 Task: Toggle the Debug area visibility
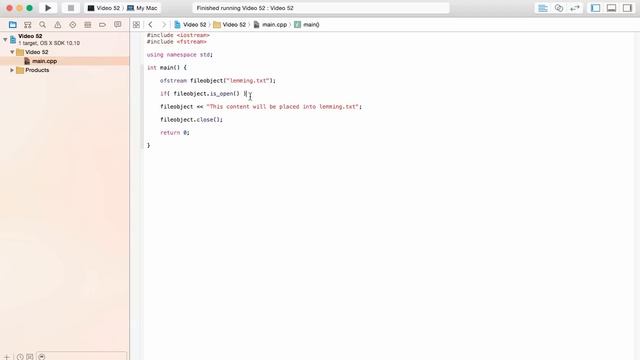pos(611,8)
